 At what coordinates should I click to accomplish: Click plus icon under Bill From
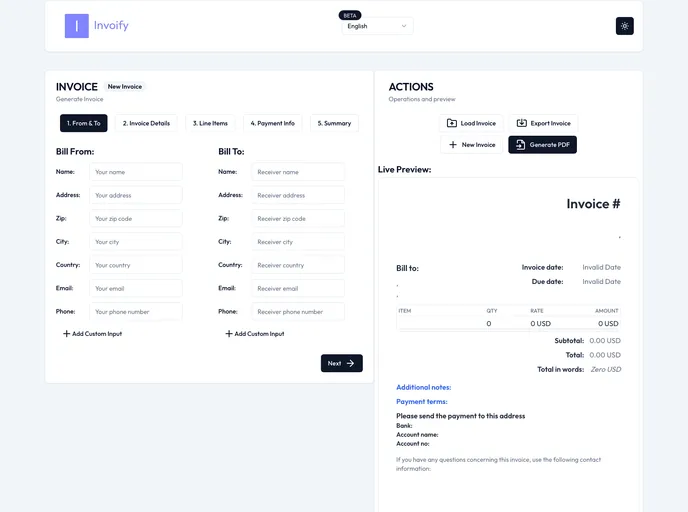[x=67, y=333]
